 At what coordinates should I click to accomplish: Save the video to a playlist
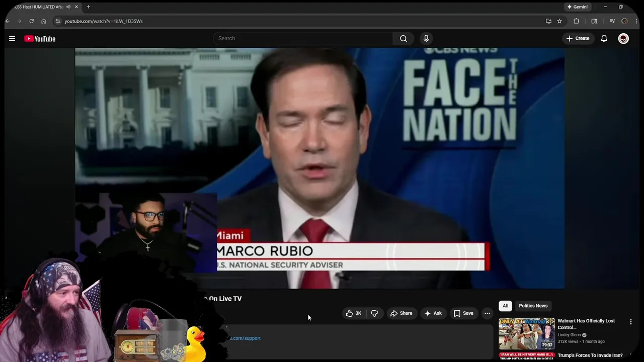[463, 313]
